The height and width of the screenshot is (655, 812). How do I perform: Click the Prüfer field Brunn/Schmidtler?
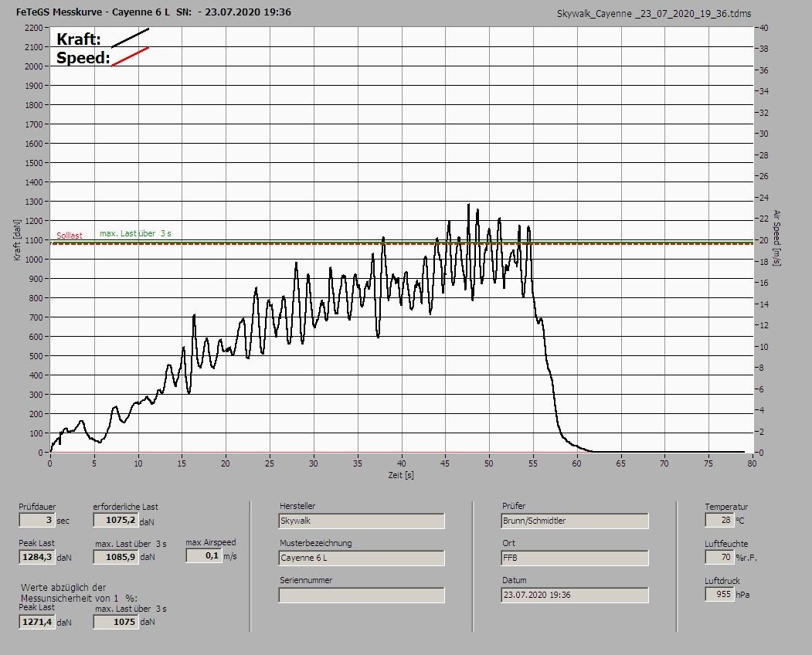coord(575,521)
